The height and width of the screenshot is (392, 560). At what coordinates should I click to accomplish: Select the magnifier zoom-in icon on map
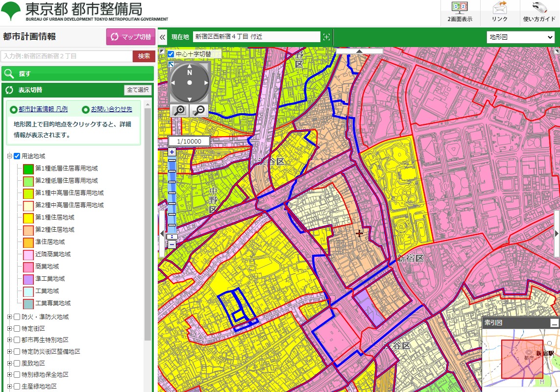tap(179, 110)
